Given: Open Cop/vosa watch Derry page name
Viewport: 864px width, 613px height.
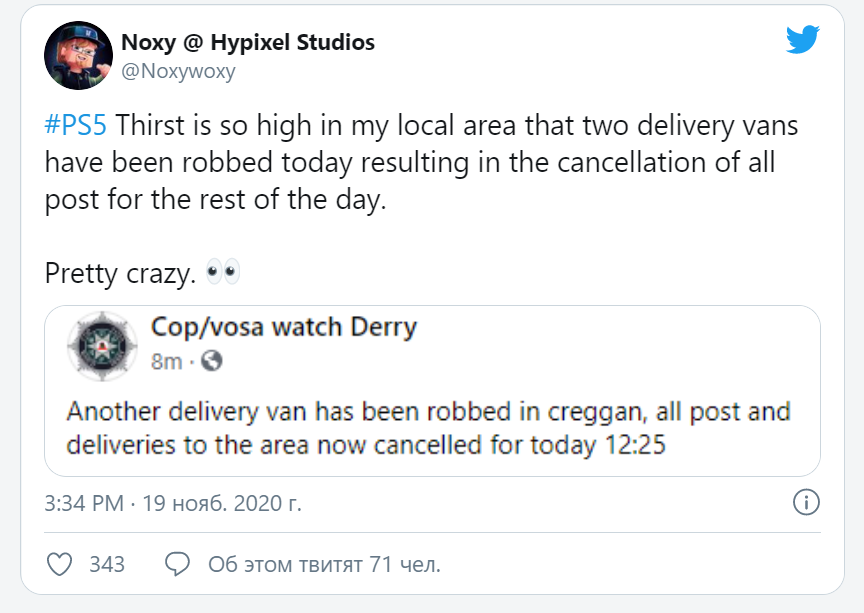Looking at the screenshot, I should [x=283, y=328].
